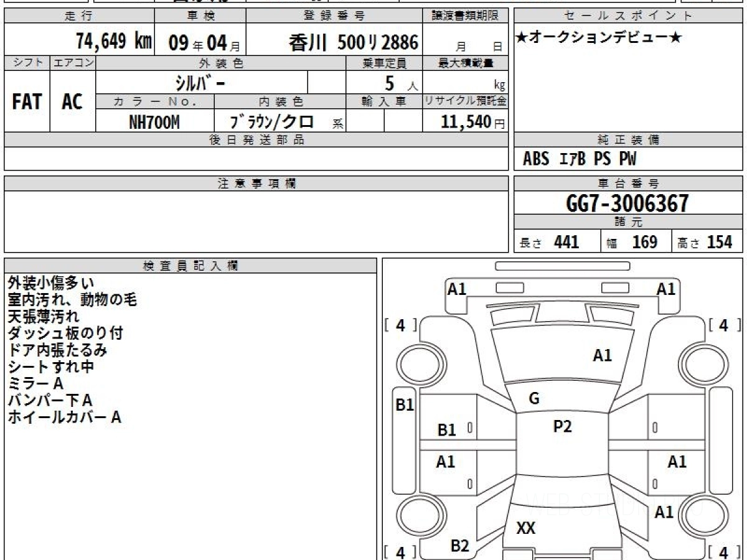Click the 走行 mileage header

tap(78, 16)
